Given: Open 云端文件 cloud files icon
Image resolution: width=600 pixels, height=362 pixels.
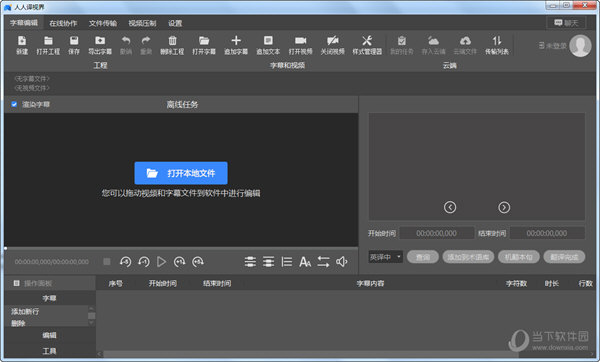Looking at the screenshot, I should click(465, 45).
